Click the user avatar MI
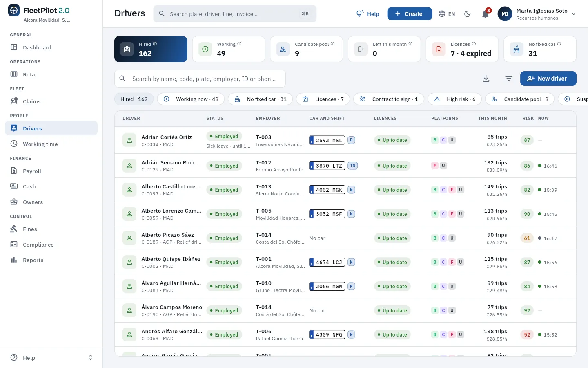588x368 pixels. [x=505, y=14]
